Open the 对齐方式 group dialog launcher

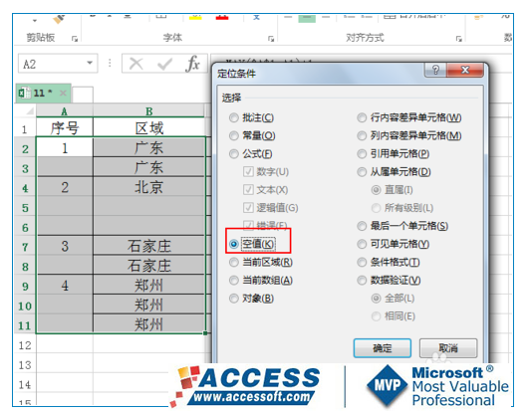(x=458, y=39)
